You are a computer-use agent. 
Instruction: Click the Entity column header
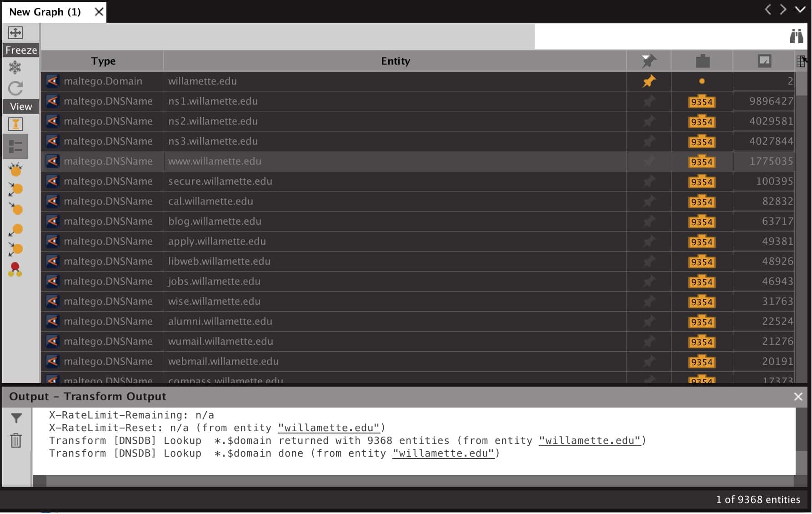coord(395,61)
